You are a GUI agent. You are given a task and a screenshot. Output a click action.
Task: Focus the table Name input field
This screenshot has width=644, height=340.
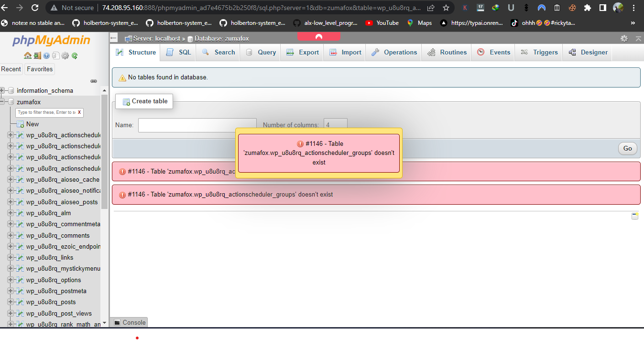pos(197,125)
